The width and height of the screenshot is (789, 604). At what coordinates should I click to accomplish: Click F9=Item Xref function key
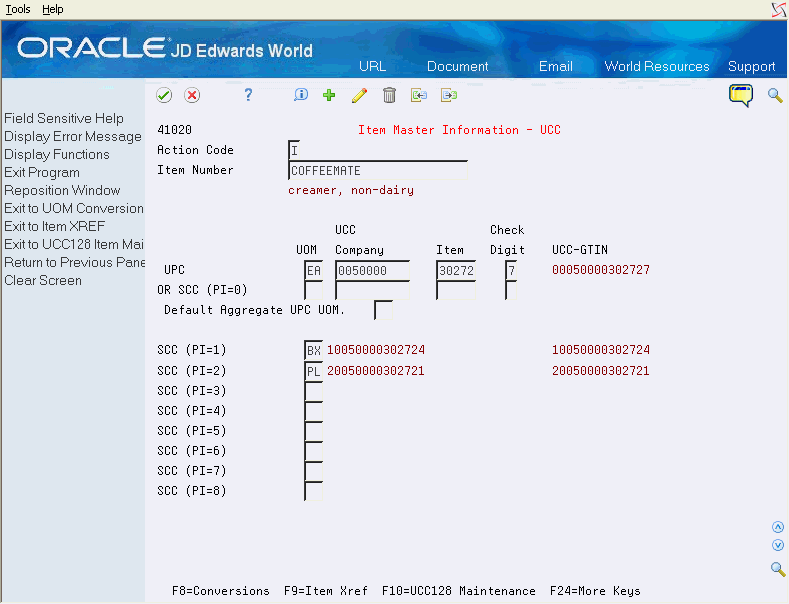coord(326,591)
